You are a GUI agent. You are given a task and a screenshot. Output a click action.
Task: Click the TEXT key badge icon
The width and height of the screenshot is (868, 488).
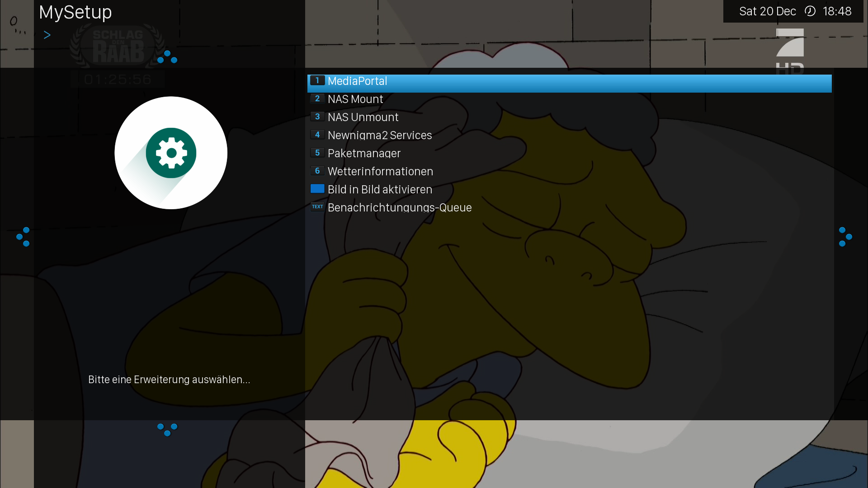[317, 207]
